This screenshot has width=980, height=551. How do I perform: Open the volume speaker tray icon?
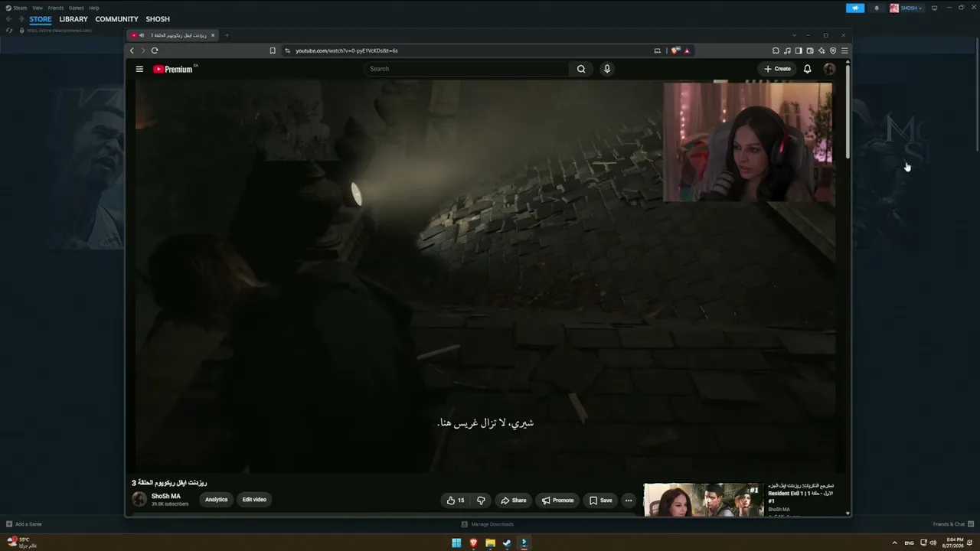point(933,543)
